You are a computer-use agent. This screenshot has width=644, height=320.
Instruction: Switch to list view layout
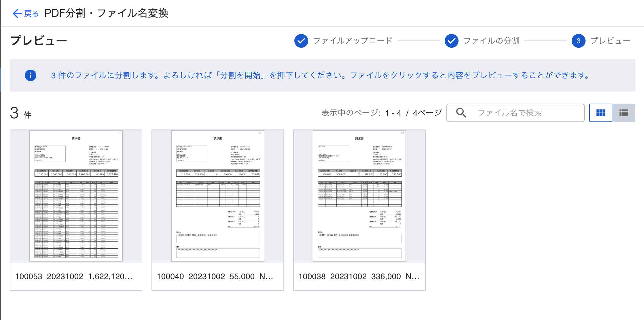(x=624, y=113)
